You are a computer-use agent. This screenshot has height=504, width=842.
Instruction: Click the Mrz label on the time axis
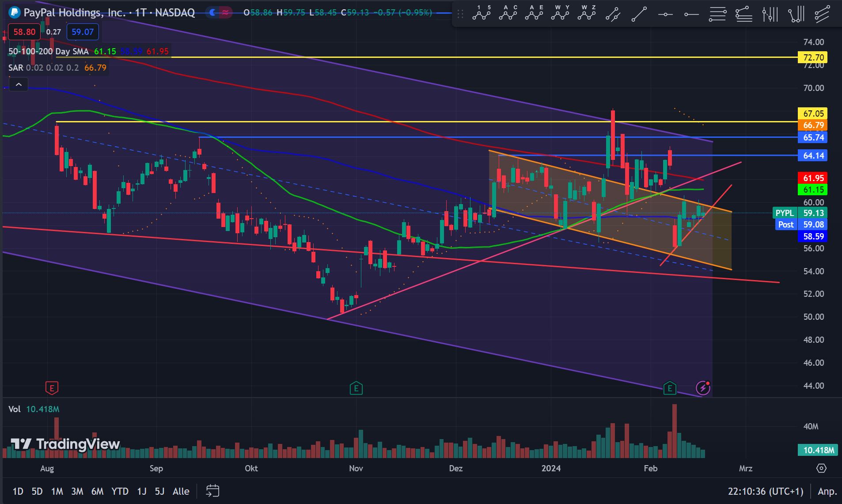pos(745,468)
